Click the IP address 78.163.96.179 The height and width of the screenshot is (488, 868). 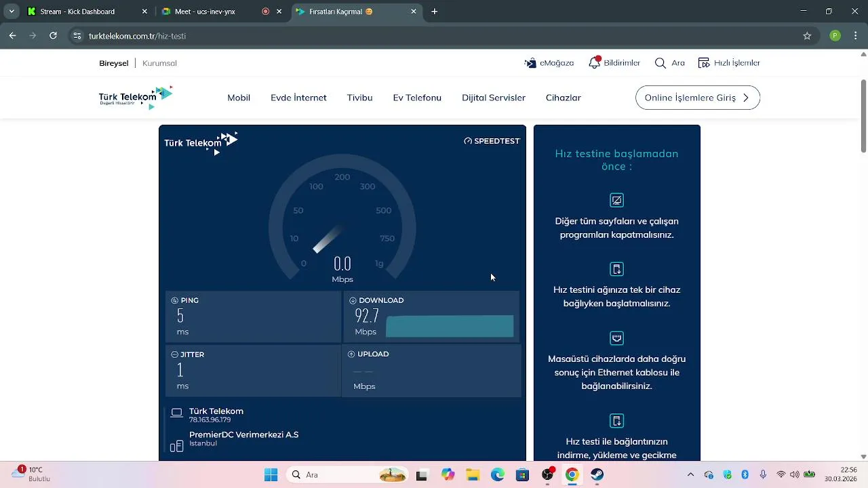[x=210, y=420]
